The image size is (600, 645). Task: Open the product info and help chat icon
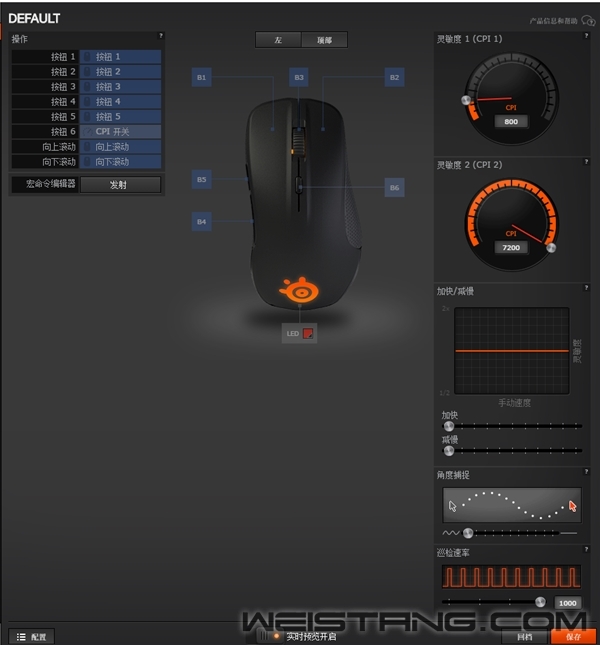tap(588, 20)
